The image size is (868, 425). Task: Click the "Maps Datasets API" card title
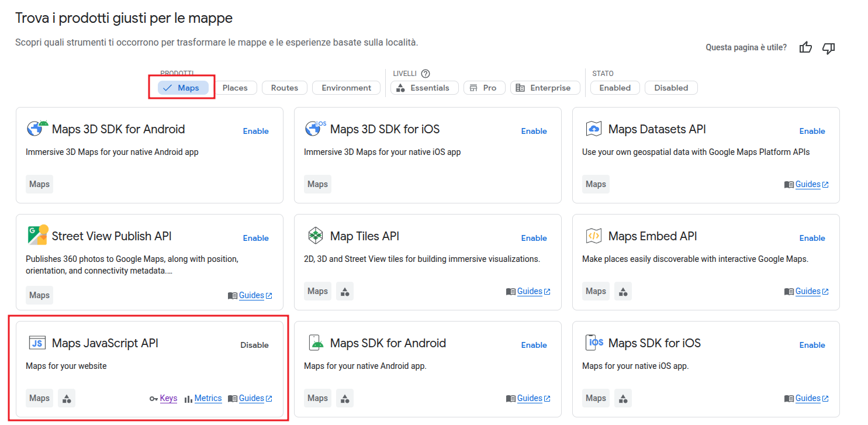657,129
